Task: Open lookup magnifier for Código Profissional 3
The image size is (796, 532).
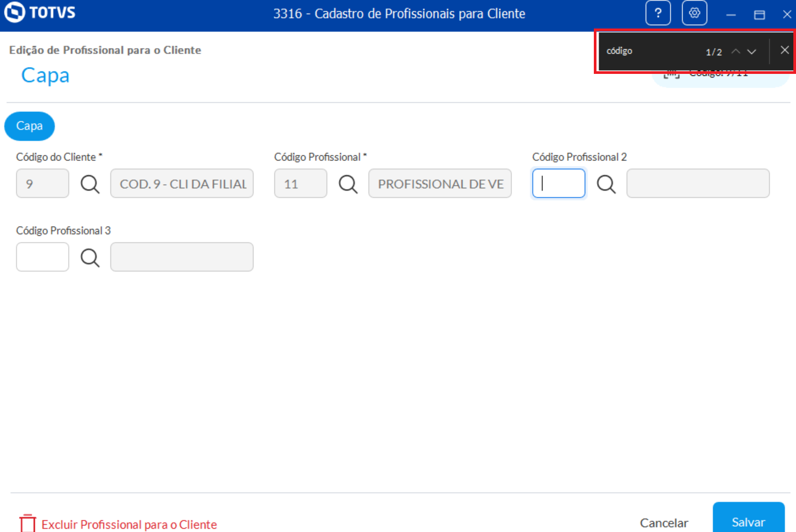Action: point(90,258)
